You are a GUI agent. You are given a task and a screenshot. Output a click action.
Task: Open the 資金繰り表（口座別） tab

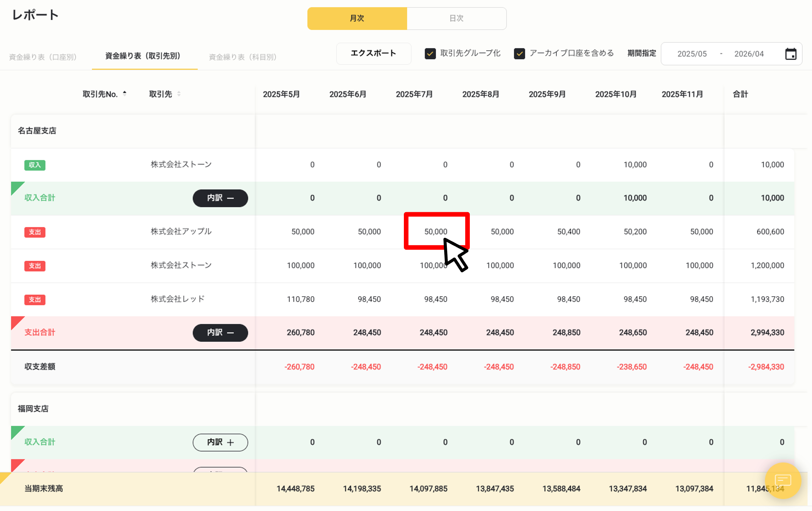(x=43, y=57)
